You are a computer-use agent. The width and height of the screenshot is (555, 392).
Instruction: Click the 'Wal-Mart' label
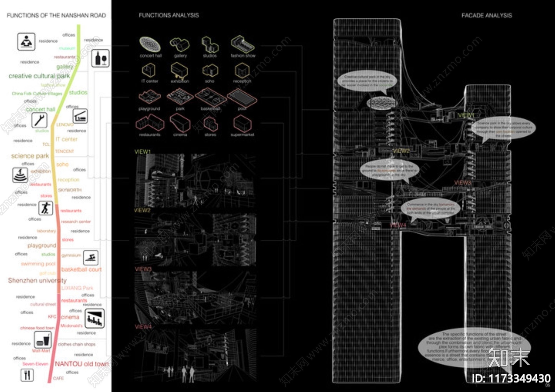41,351
